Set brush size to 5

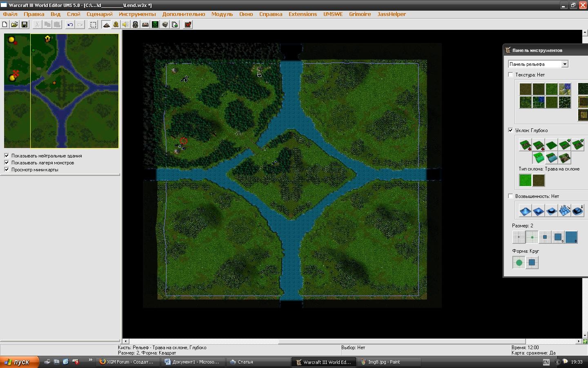558,237
